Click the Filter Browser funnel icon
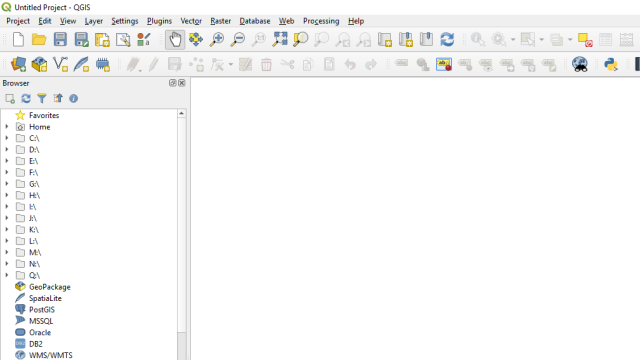This screenshot has height=360, width=640. click(x=42, y=98)
